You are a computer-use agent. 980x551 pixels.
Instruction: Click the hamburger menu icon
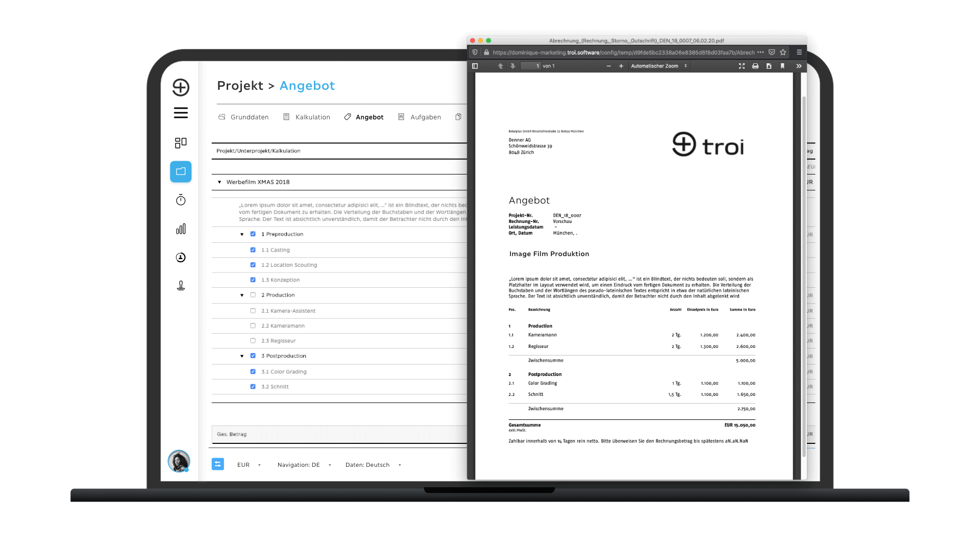point(180,112)
